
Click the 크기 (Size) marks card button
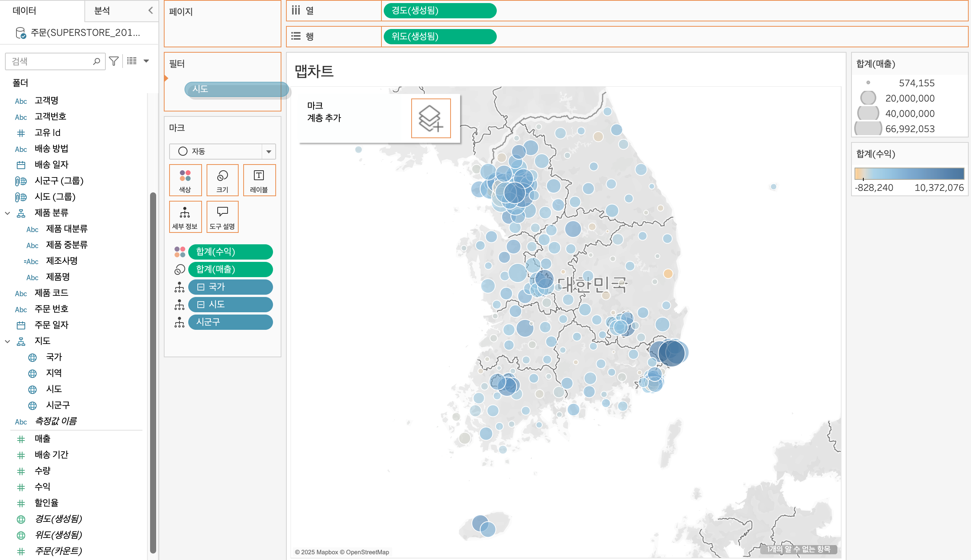pos(222,180)
